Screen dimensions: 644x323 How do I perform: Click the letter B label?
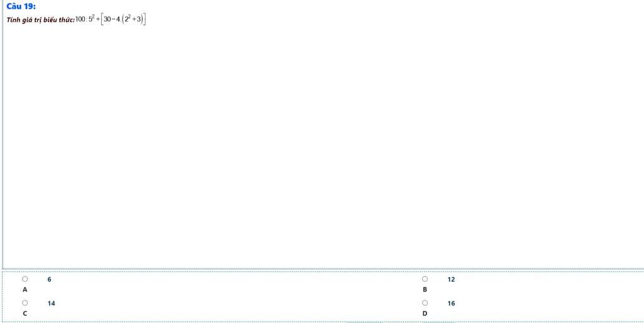click(425, 289)
